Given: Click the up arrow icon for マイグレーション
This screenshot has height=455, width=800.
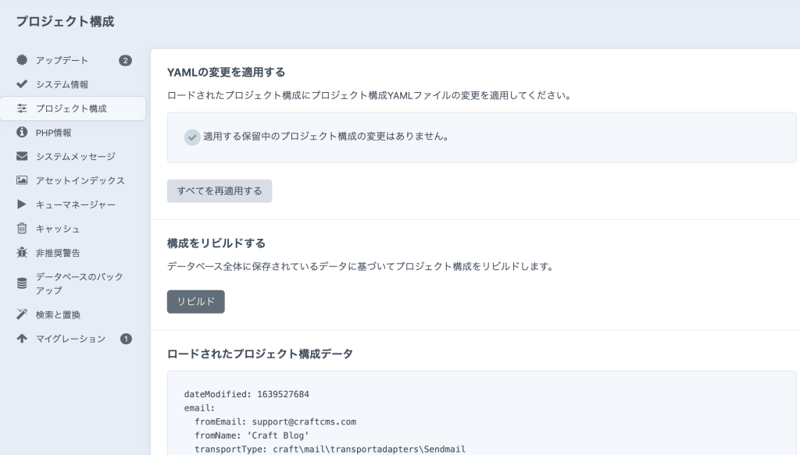Looking at the screenshot, I should 22,339.
